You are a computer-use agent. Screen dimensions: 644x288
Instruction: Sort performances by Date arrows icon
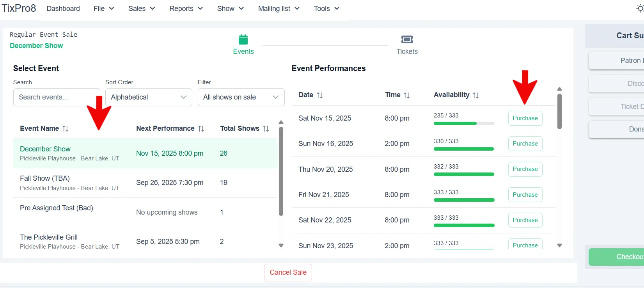[320, 95]
